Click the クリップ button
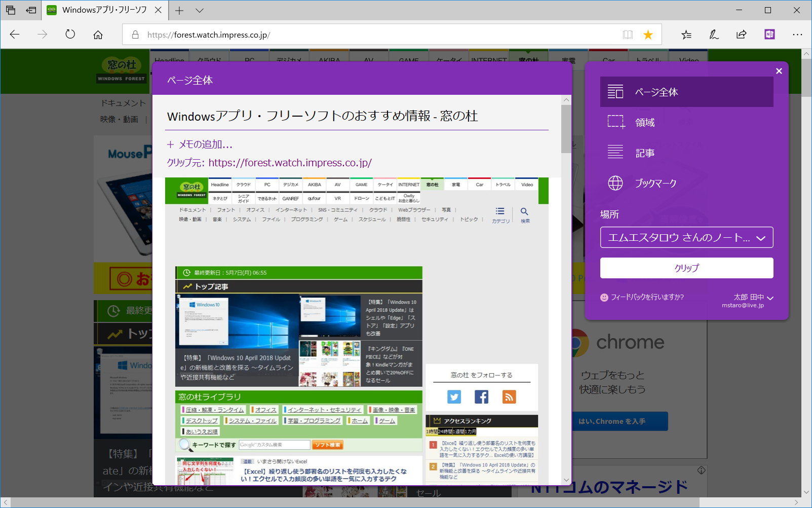The height and width of the screenshot is (508, 812). pos(686,268)
